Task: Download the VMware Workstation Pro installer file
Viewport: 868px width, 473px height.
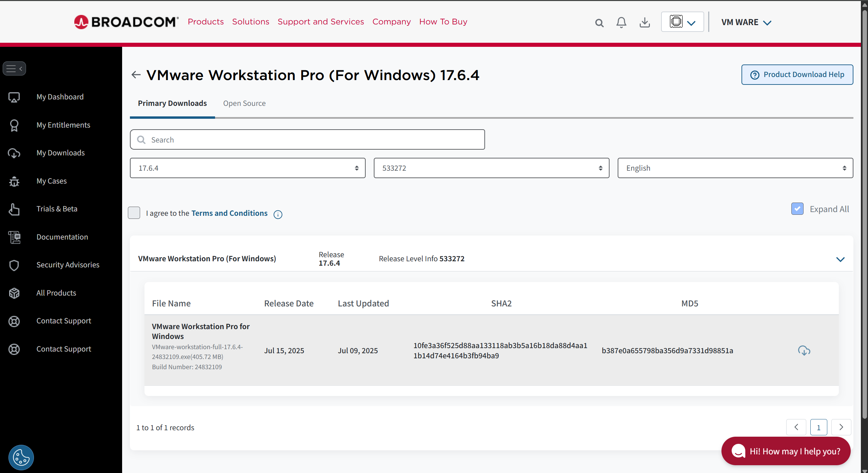Action: [804, 350]
